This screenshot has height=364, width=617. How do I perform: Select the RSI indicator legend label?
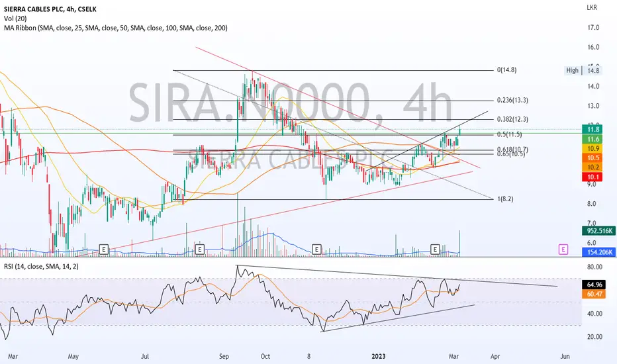pyautogui.click(x=41, y=267)
